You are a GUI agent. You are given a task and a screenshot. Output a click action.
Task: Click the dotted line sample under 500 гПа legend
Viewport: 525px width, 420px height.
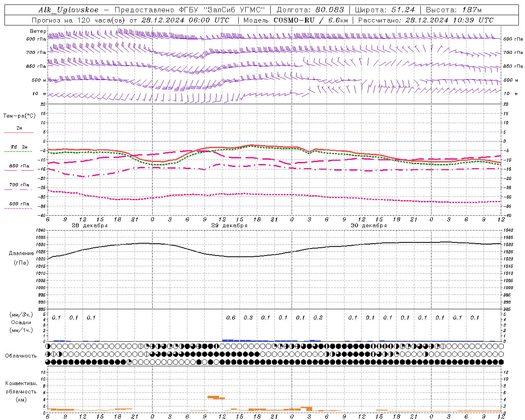tap(18, 209)
